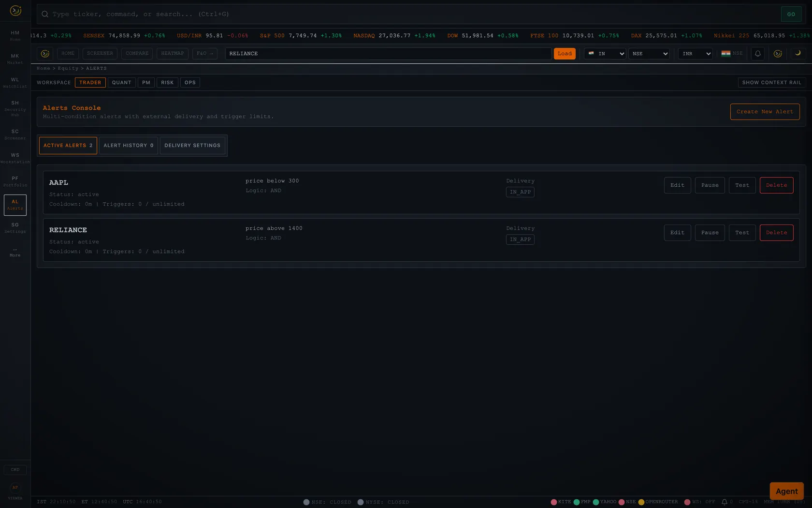The width and height of the screenshot is (812, 508).
Task: Select Alerts item in the sidebar
Action: [15, 205]
